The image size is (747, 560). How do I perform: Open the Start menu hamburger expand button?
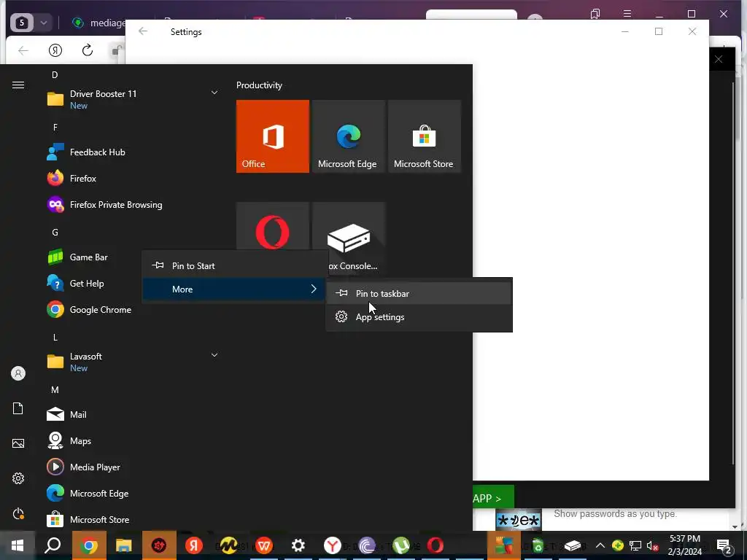[x=18, y=85]
